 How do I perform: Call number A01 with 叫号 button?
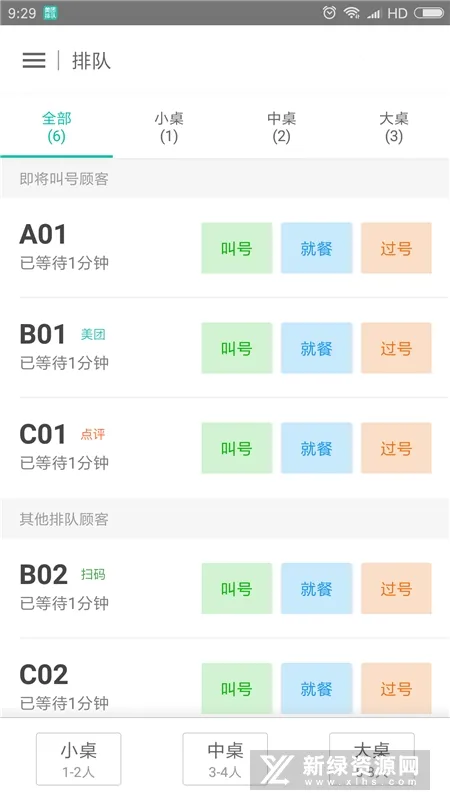237,248
